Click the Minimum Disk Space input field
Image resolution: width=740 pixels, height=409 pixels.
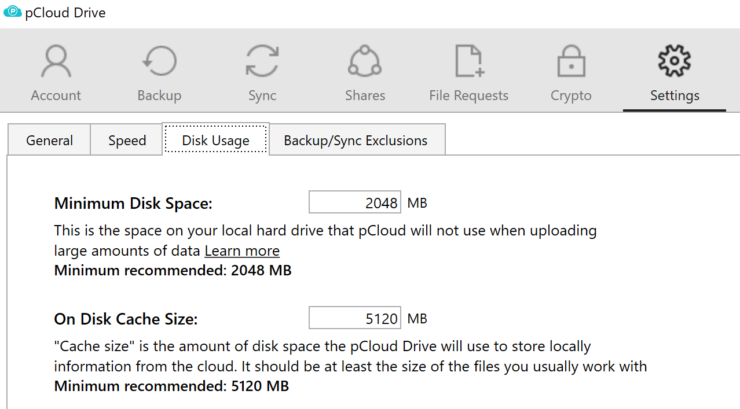355,202
